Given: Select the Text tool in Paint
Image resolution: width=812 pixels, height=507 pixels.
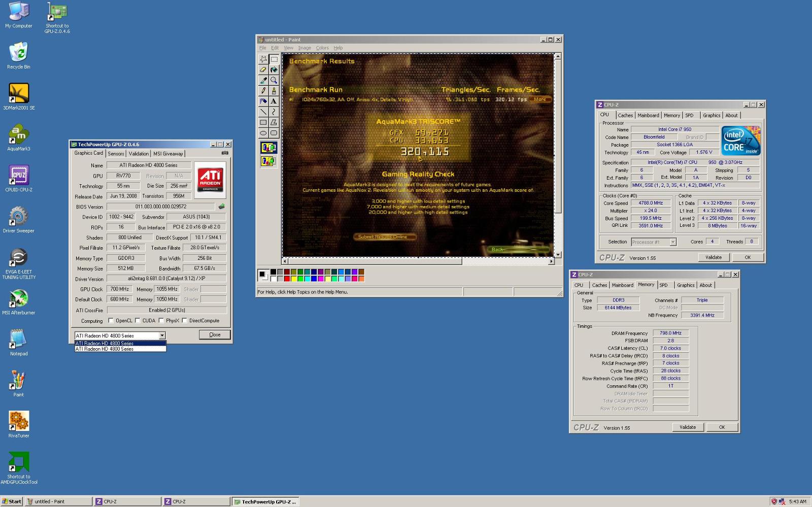Looking at the screenshot, I should (274, 101).
